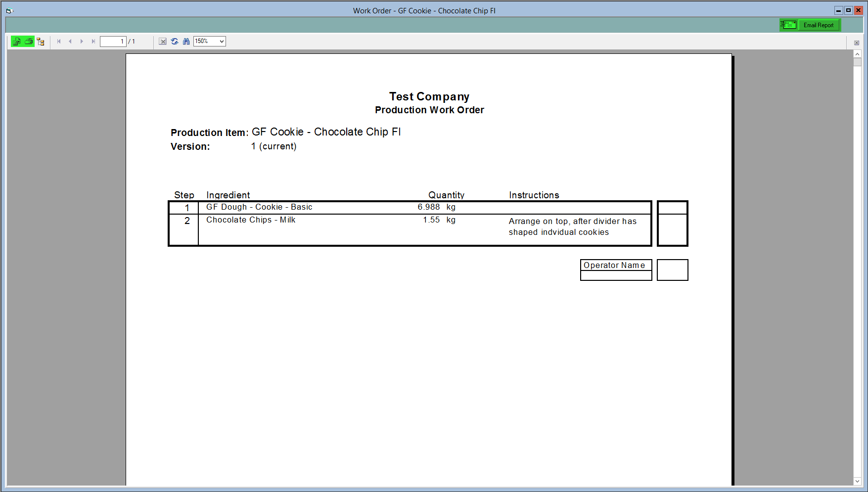This screenshot has height=492, width=868.
Task: Open the 150% zoom dropdown
Action: pos(210,42)
